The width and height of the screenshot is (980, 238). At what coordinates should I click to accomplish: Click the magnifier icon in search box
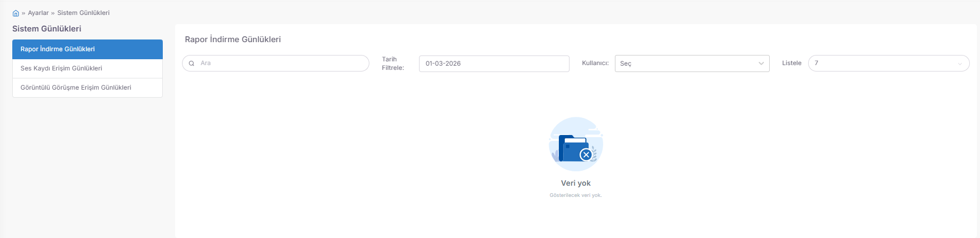(192, 63)
